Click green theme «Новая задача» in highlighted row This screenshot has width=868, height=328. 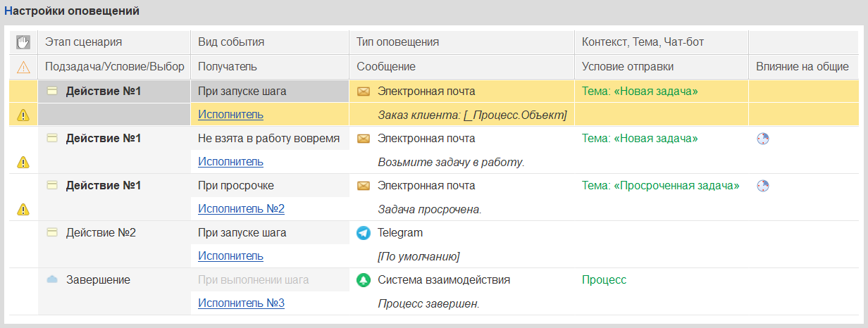point(640,92)
